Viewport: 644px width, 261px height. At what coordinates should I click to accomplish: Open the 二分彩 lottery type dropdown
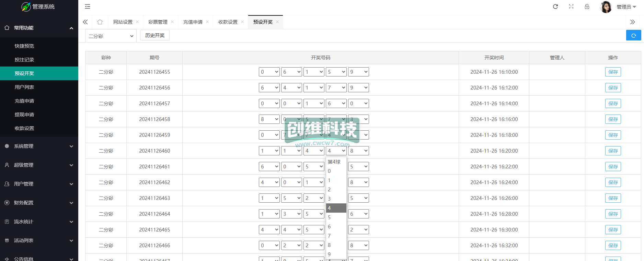click(x=111, y=36)
